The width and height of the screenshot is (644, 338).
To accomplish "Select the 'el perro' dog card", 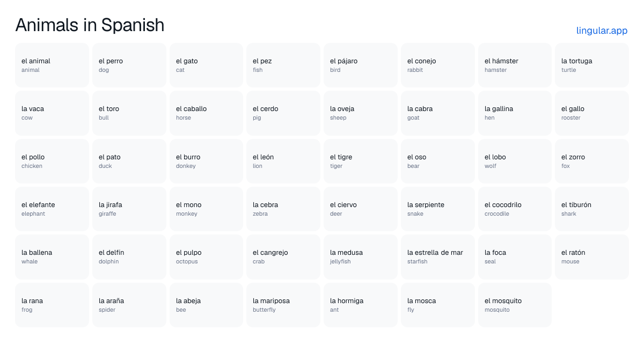I will 129,65.
